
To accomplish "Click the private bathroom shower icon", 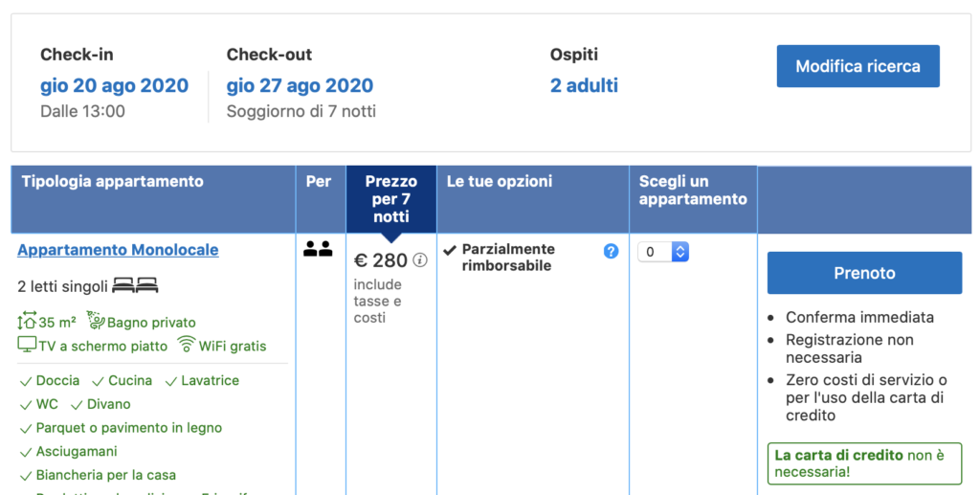I will [x=96, y=321].
